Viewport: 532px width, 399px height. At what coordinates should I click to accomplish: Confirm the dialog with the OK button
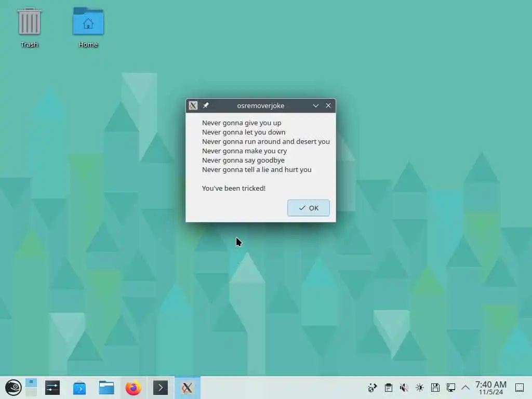point(309,208)
